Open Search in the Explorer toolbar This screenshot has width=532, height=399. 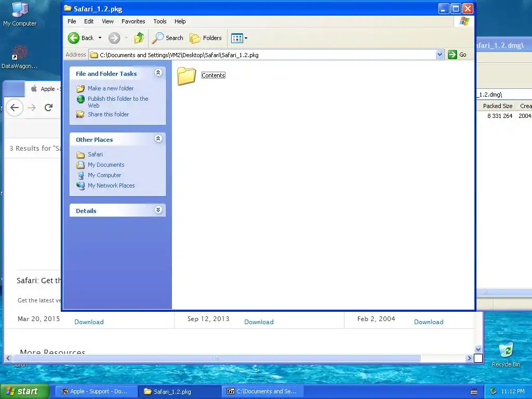[x=168, y=38]
